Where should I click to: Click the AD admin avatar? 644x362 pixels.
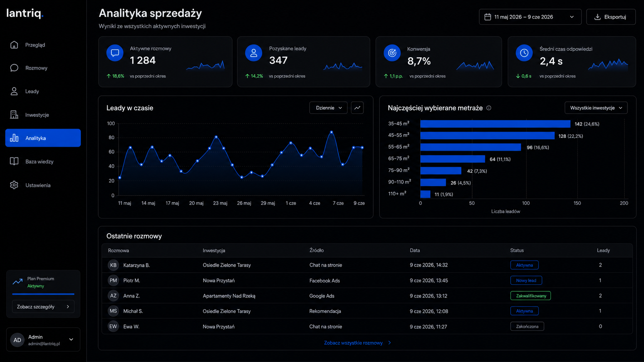17,340
